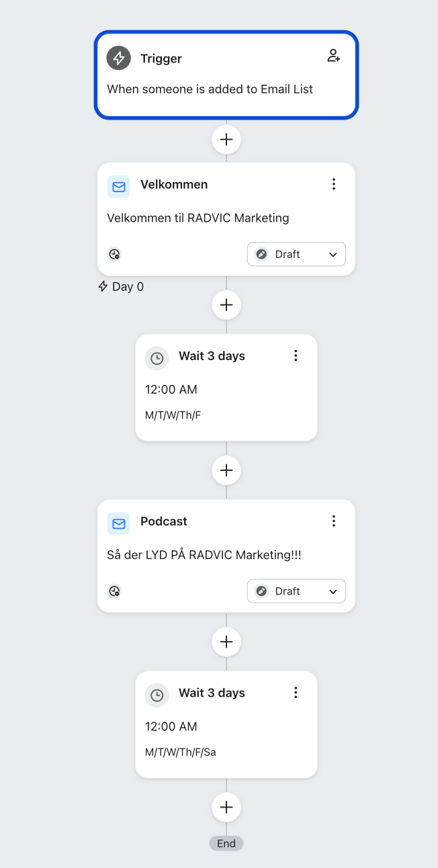Click the add subscriber icon in Trigger card
The height and width of the screenshot is (868, 438).
pyautogui.click(x=334, y=56)
